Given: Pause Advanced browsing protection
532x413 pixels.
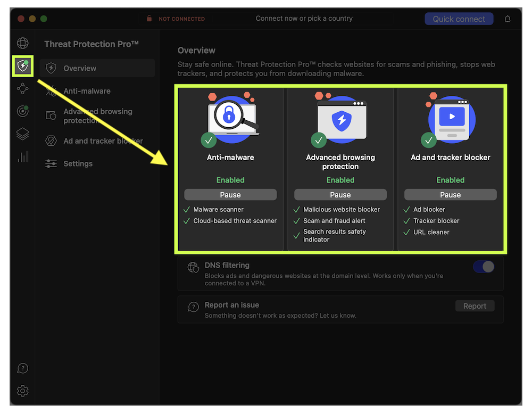Looking at the screenshot, I should click(x=340, y=195).
